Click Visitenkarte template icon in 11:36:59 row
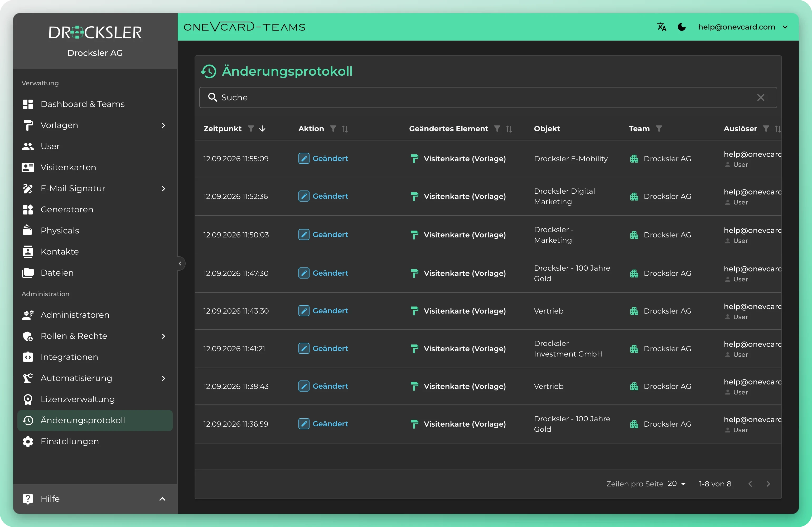This screenshot has width=812, height=527. pyautogui.click(x=414, y=424)
